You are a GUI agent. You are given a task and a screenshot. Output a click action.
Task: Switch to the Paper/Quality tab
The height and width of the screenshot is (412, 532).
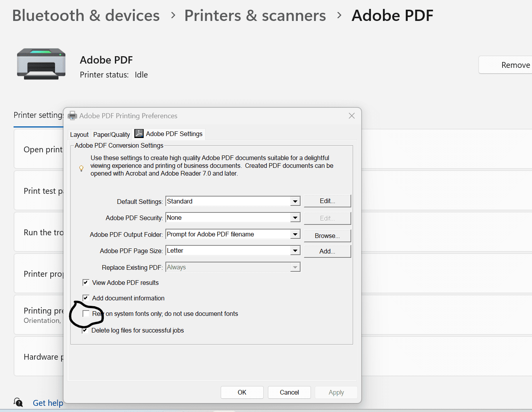112,134
